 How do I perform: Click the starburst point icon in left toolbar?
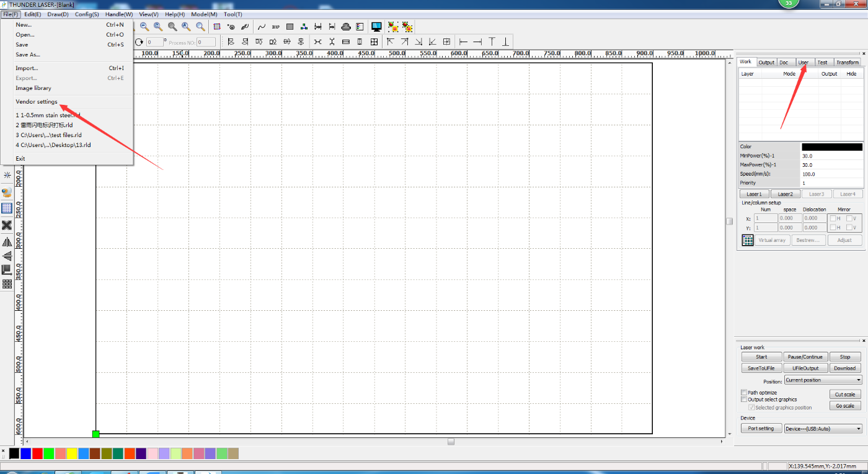[7, 175]
